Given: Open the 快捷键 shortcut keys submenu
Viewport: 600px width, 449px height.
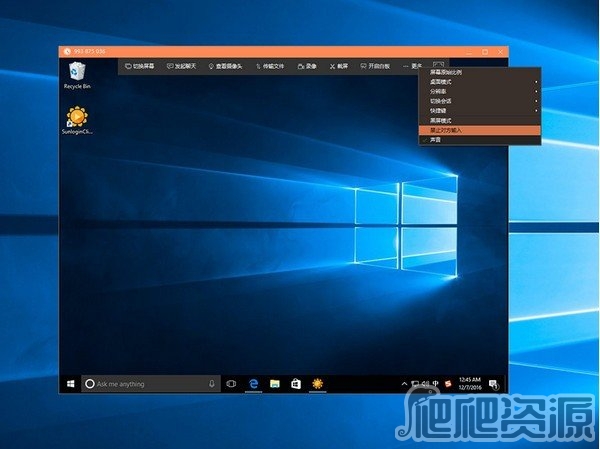Looking at the screenshot, I should coord(438,110).
